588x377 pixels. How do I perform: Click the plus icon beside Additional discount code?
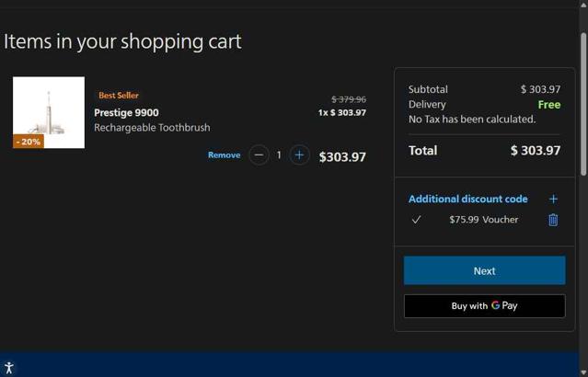(553, 199)
